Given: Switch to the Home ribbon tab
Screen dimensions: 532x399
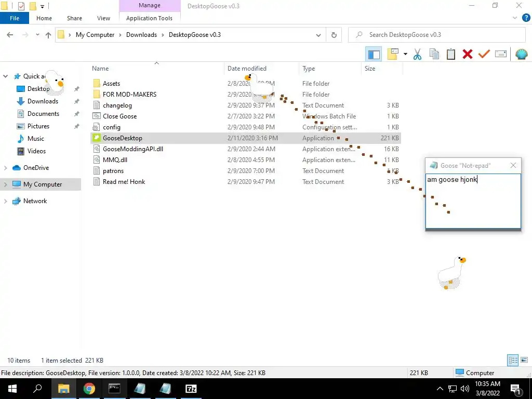Looking at the screenshot, I should click(44, 18).
